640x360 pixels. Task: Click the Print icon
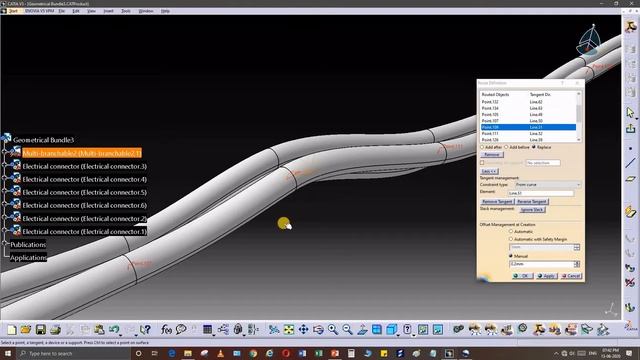(x=55, y=329)
